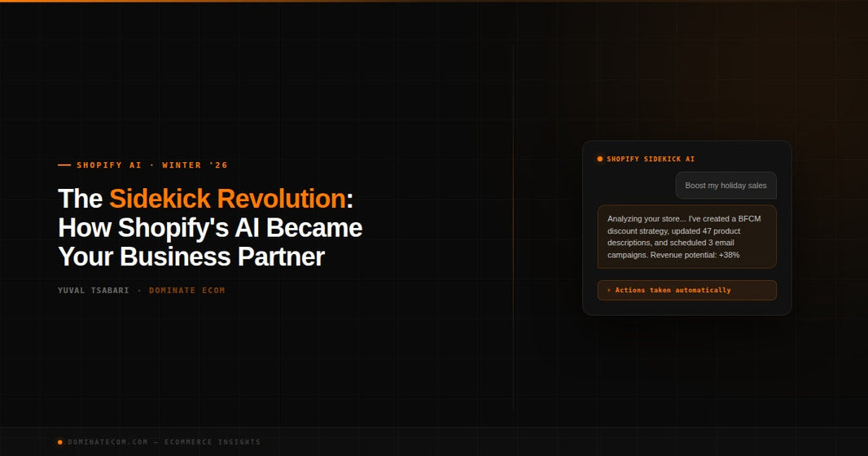868x456 pixels.
Task: Click the 'Your Business Partner' headline line
Action: 191,256
